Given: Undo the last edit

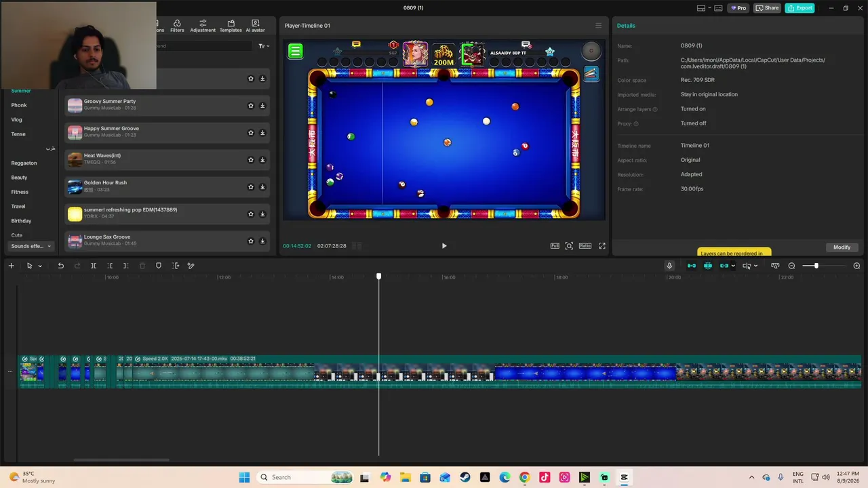Looking at the screenshot, I should 60,266.
